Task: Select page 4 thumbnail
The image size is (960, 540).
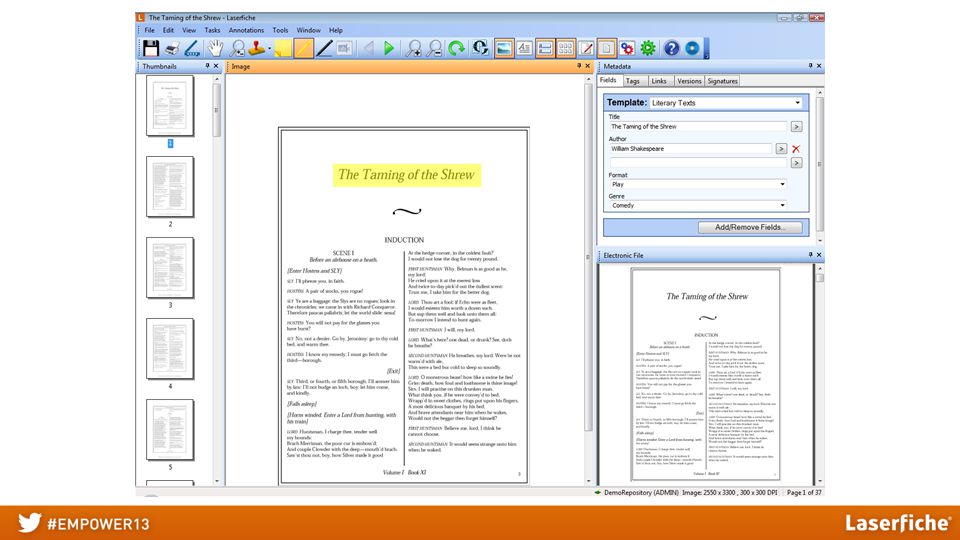Action: point(170,349)
